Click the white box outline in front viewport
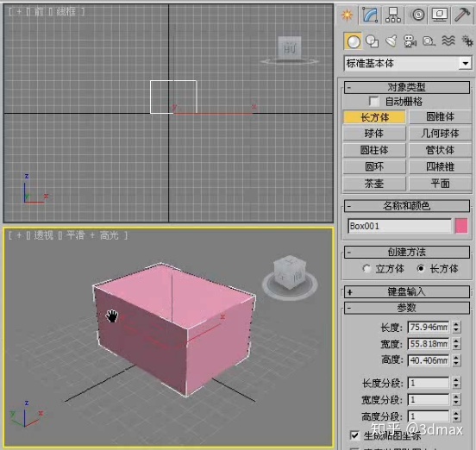The width and height of the screenshot is (476, 450). click(173, 97)
